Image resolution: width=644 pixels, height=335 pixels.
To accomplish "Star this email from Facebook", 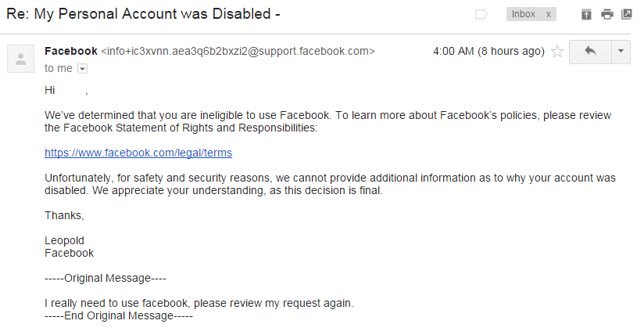I will click(557, 52).
